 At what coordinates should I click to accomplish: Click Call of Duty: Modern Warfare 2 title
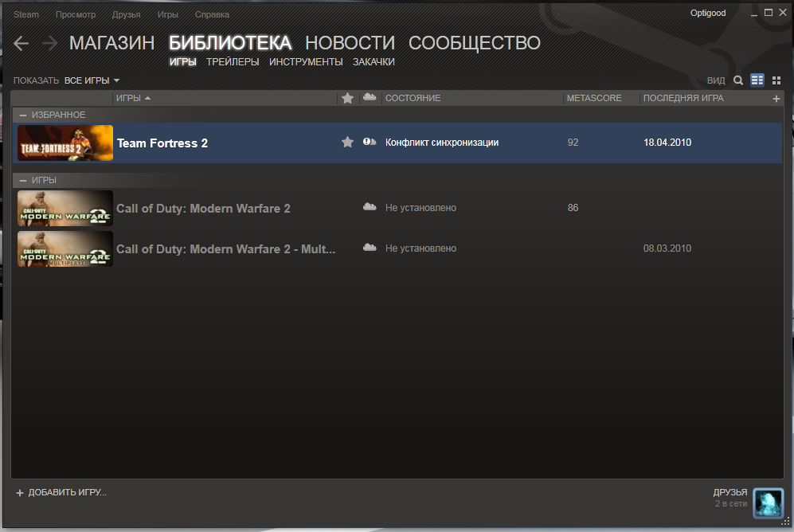coord(203,209)
